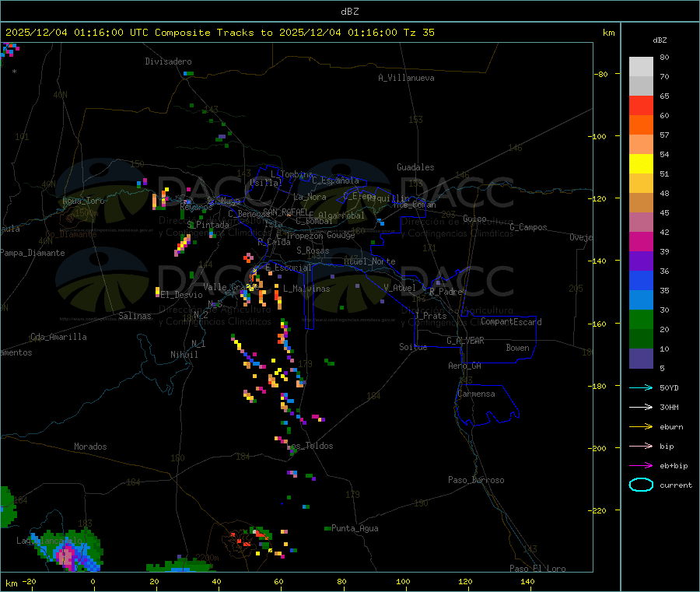Click the gray 70 dBZ color swatch
Screen dimensions: 700x592
641,86
